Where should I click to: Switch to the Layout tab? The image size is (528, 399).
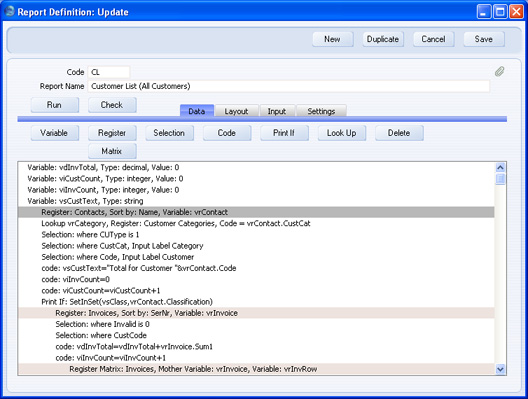click(x=236, y=111)
